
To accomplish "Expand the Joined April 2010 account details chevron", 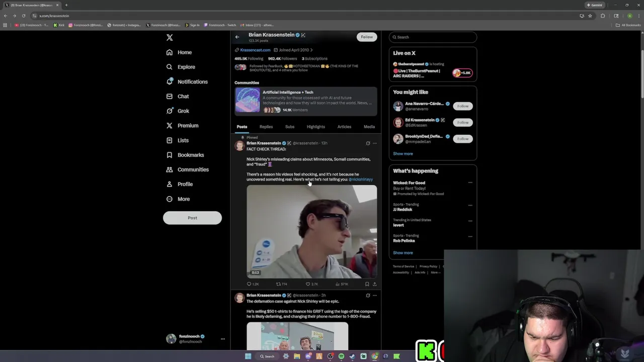I will point(311,50).
